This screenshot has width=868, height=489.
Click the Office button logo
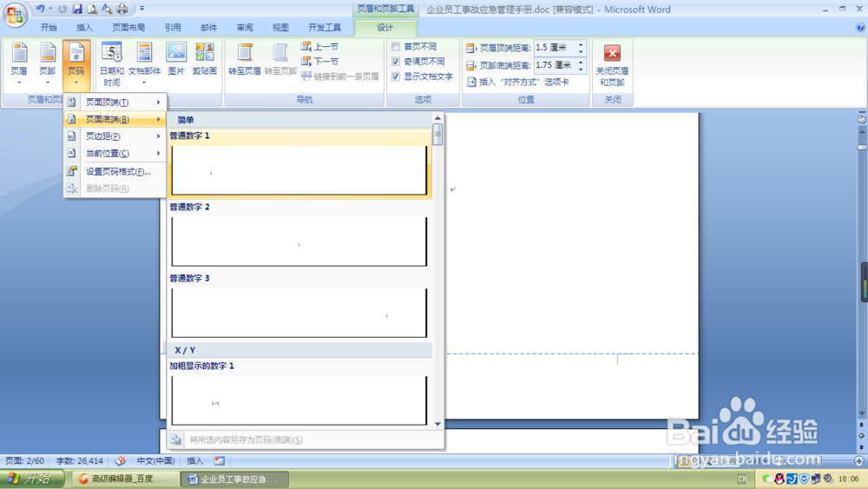click(x=15, y=15)
